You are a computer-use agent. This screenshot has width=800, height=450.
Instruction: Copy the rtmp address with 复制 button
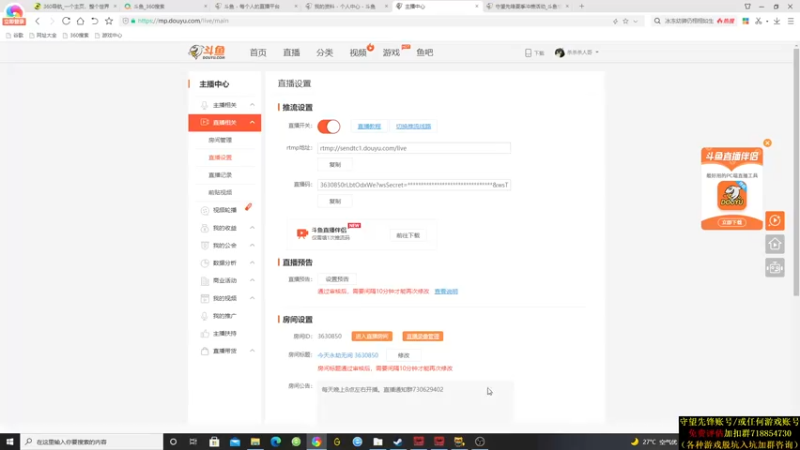[x=335, y=165]
